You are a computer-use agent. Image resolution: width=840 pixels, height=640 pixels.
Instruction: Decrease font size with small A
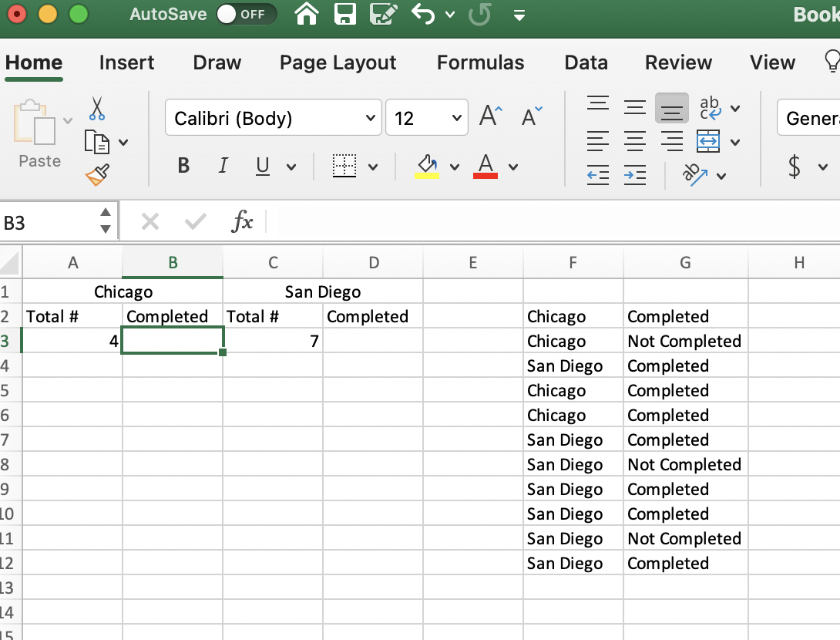532,116
